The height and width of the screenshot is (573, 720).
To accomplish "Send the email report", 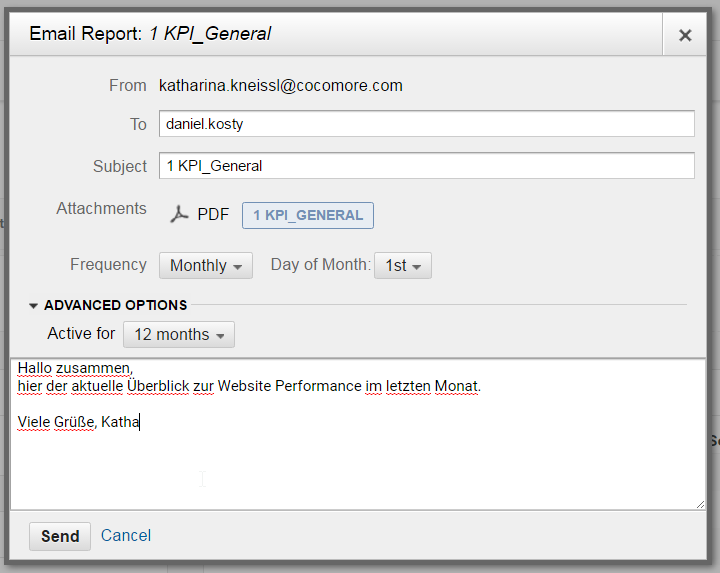I will tap(60, 536).
